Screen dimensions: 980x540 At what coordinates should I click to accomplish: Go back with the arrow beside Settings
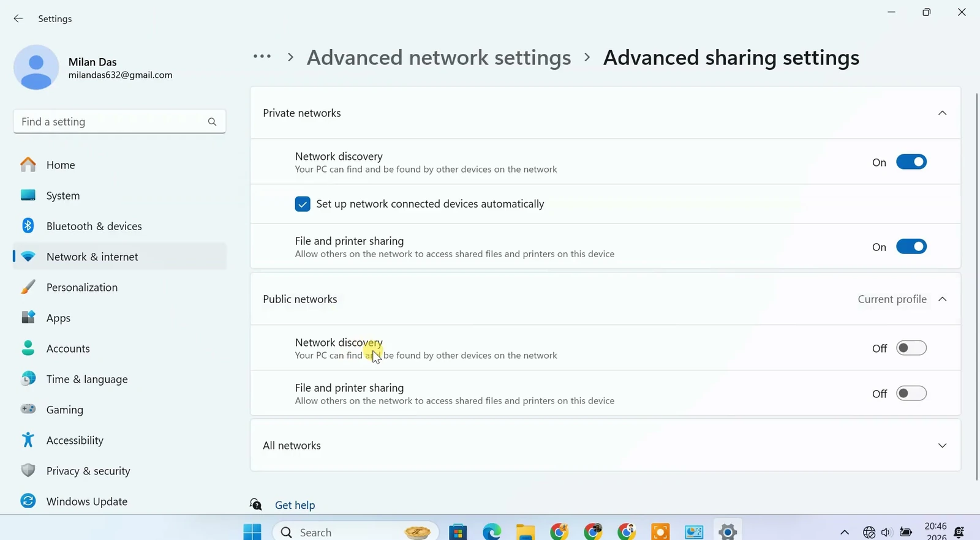pyautogui.click(x=18, y=19)
